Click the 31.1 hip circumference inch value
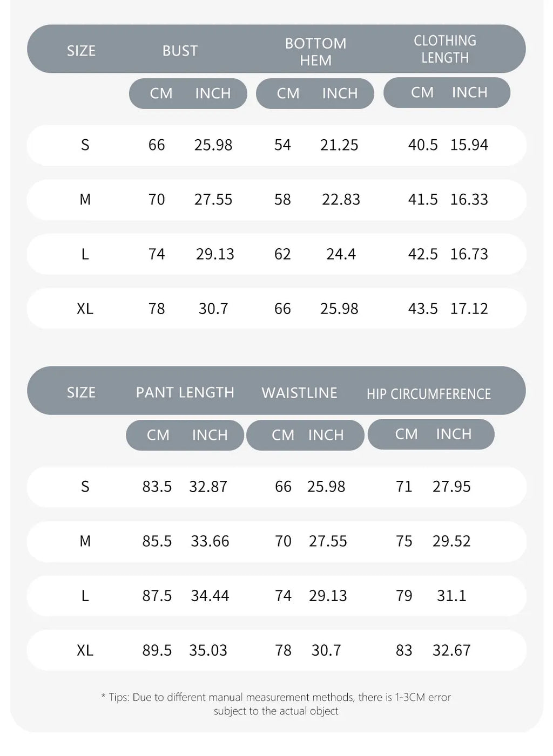This screenshot has width=553, height=756. [x=451, y=596]
